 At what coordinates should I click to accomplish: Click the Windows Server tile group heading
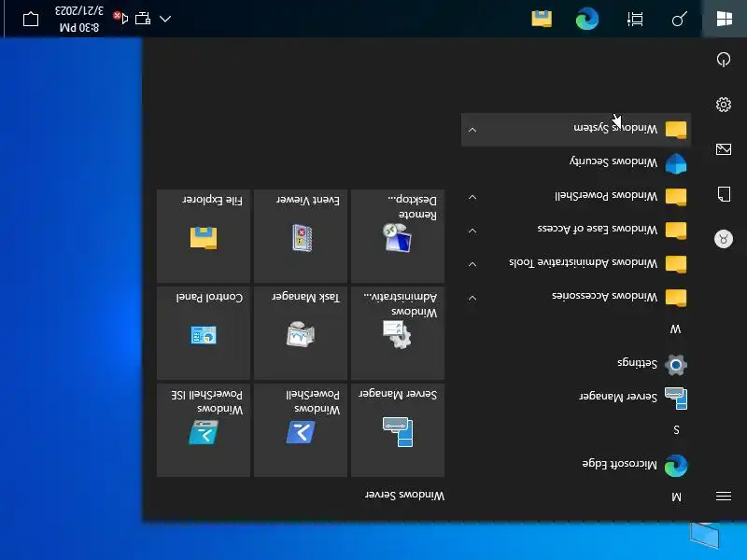pos(405,496)
